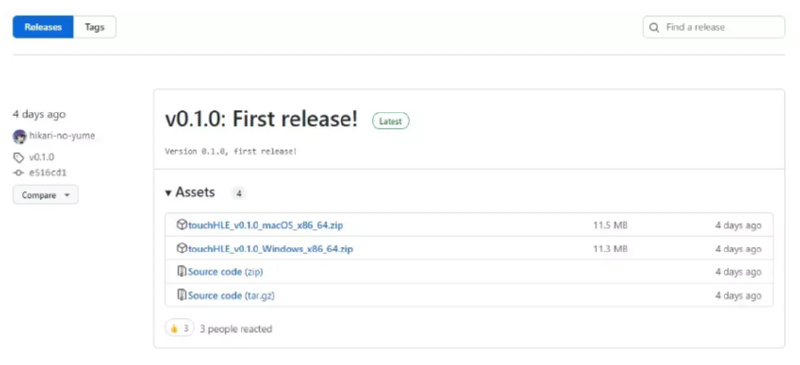Viewport: 800px width, 365px height.
Task: Click 3 people reacted text
Action: [236, 329]
